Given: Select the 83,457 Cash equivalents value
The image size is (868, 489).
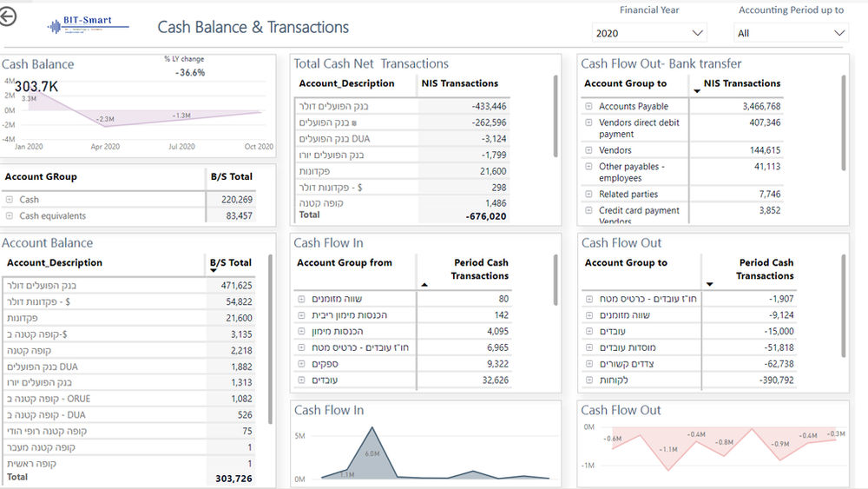Looking at the screenshot, I should point(240,216).
